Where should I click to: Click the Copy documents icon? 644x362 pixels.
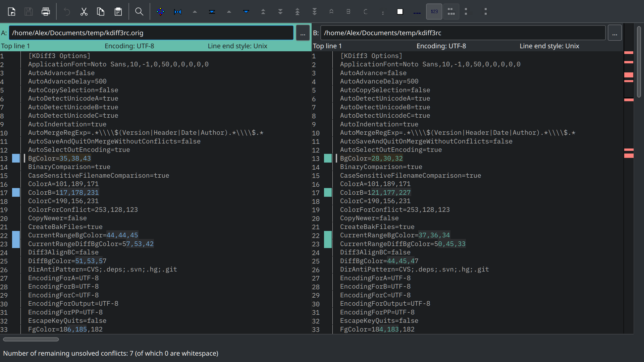tap(101, 12)
